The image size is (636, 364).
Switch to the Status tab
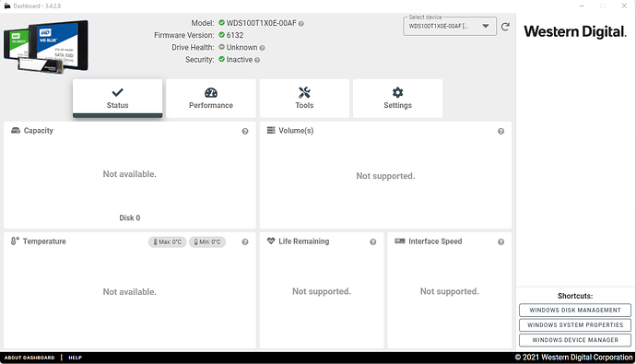(x=118, y=99)
